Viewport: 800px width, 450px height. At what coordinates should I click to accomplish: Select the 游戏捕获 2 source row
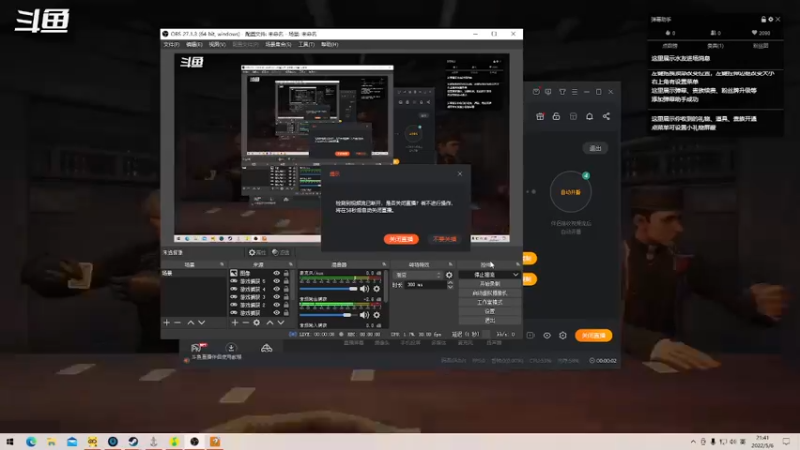(x=261, y=305)
